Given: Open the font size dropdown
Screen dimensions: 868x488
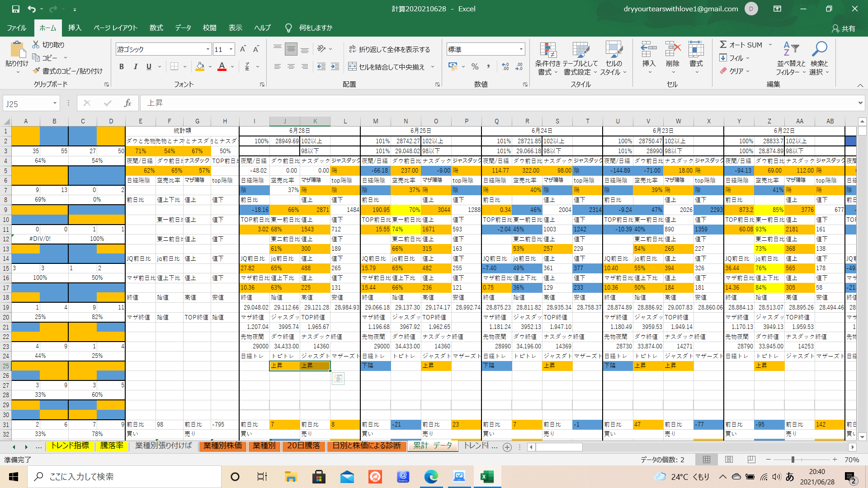Looking at the screenshot, I should pos(231,49).
